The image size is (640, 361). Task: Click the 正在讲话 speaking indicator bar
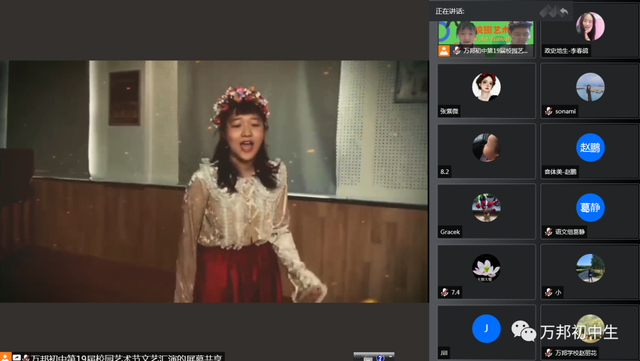[501, 11]
